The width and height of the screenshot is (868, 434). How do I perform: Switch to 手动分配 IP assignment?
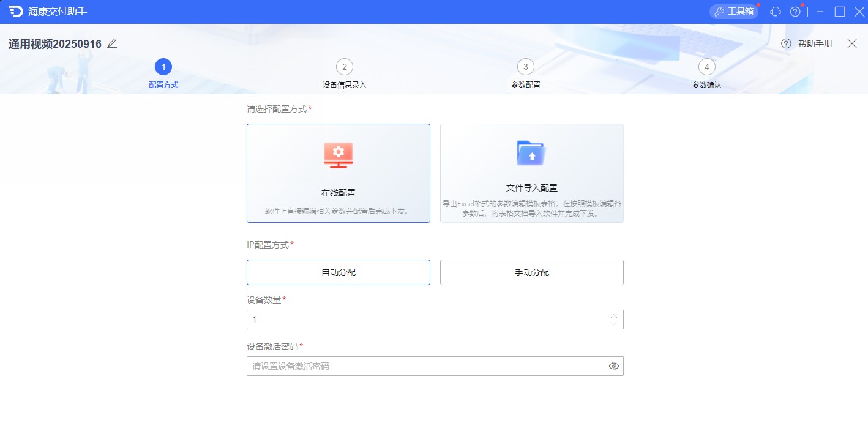[x=531, y=272]
